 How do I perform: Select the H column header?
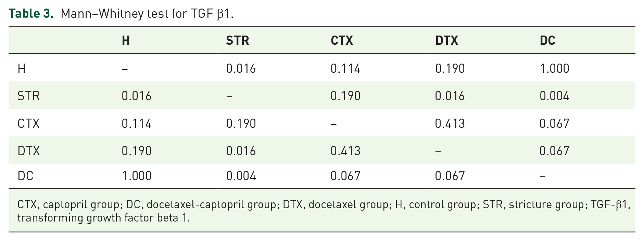[x=126, y=41]
